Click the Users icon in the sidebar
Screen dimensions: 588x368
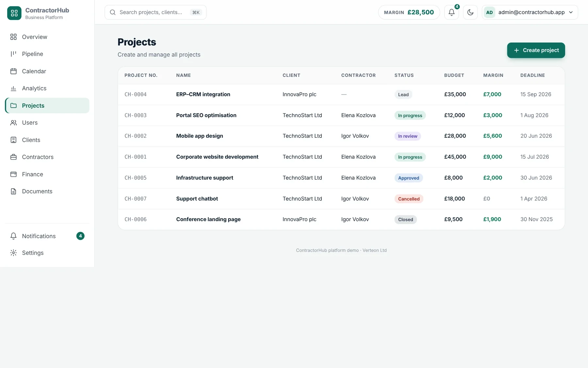coord(13,123)
